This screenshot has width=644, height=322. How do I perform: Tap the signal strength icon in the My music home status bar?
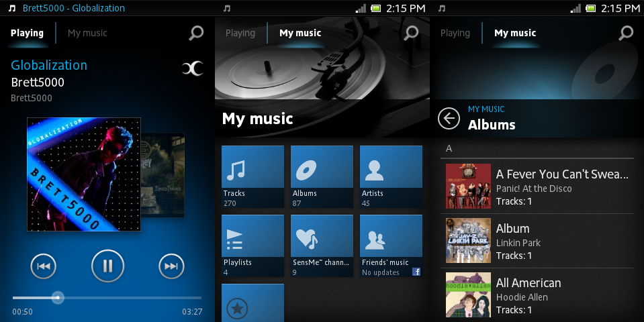point(361,8)
